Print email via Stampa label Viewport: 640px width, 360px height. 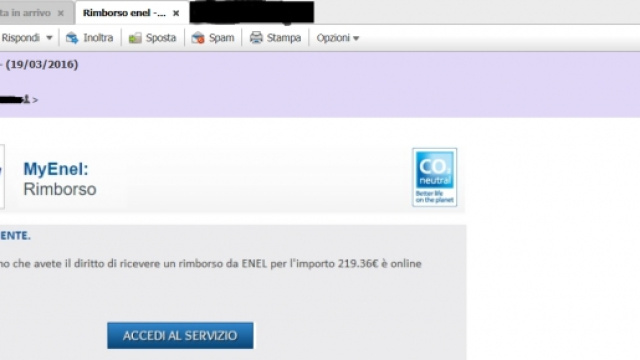[x=284, y=38]
